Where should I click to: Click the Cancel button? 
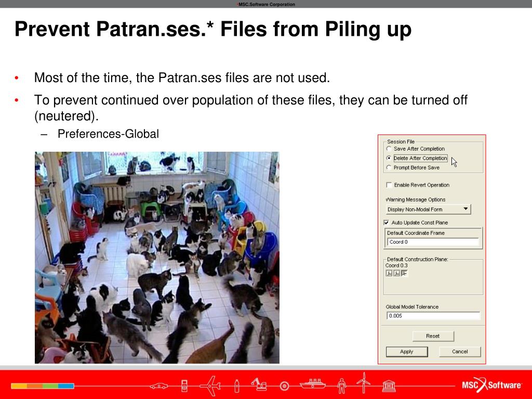[460, 352]
